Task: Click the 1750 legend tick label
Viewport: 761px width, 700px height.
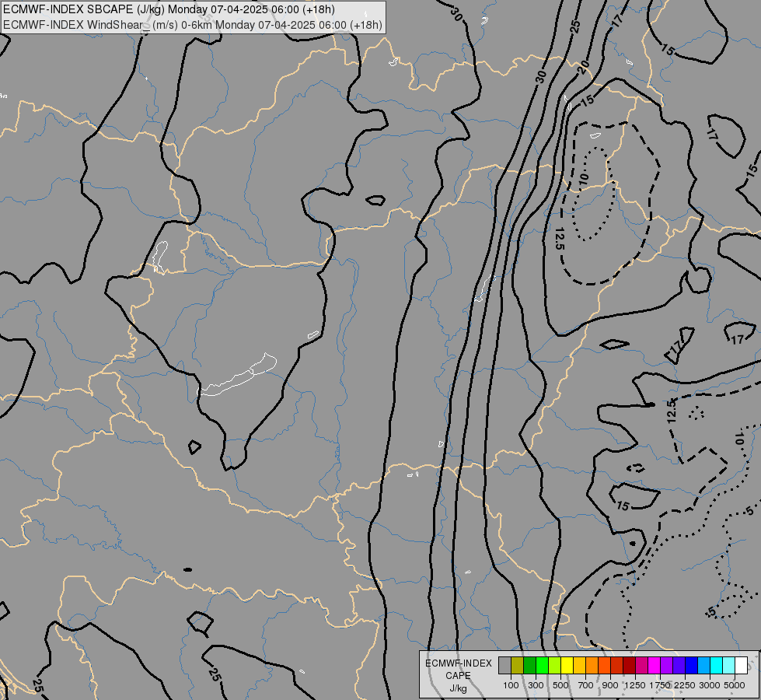Action: tap(660, 685)
